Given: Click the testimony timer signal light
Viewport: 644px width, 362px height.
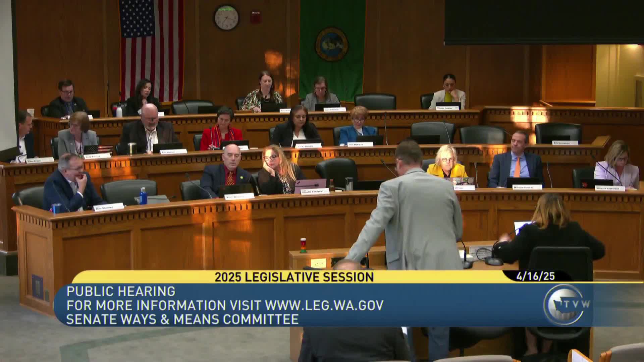Looking at the screenshot, I should (x=303, y=245).
